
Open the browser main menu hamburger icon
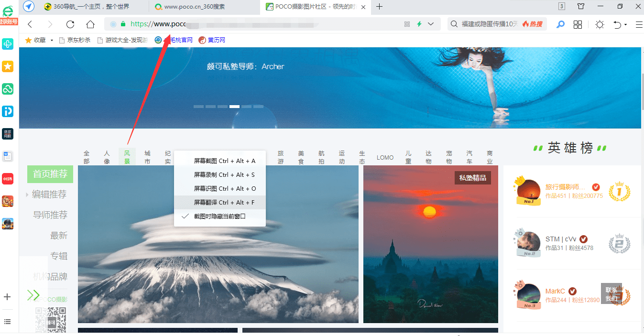639,24
